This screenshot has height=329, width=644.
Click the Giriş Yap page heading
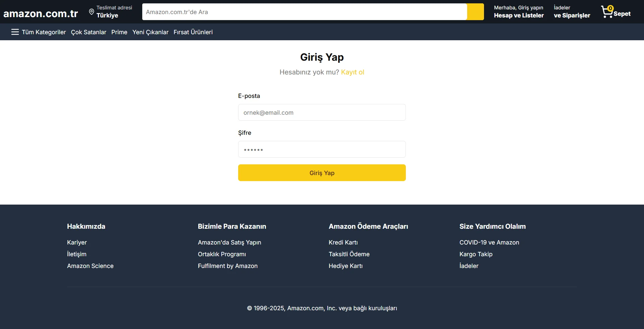pos(322,57)
